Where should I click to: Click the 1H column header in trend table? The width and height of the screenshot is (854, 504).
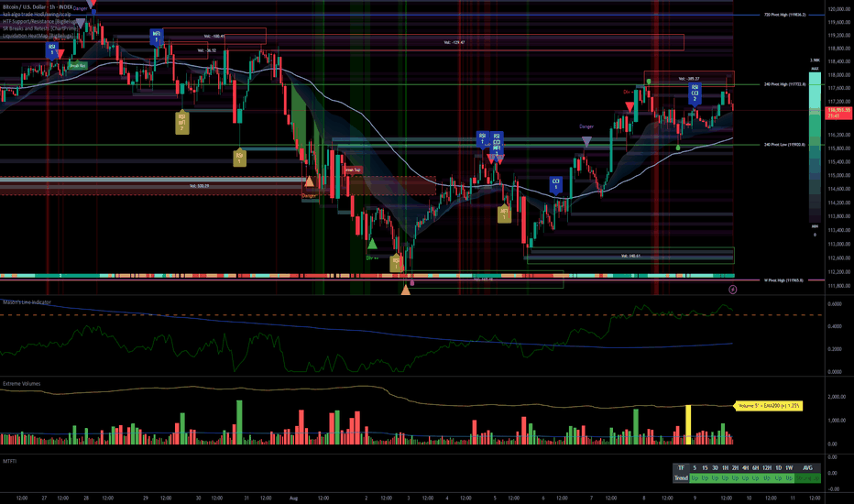point(725,468)
